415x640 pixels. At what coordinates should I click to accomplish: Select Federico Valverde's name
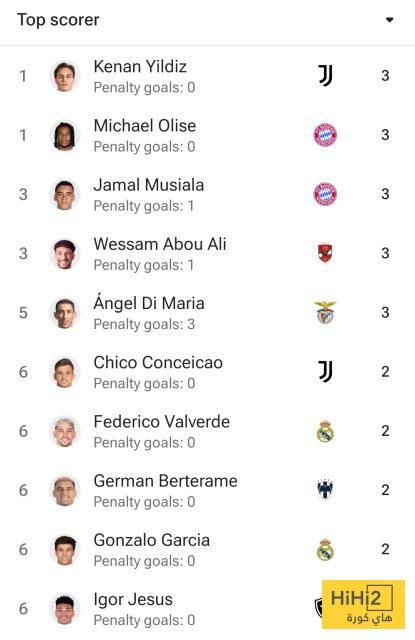point(162,422)
